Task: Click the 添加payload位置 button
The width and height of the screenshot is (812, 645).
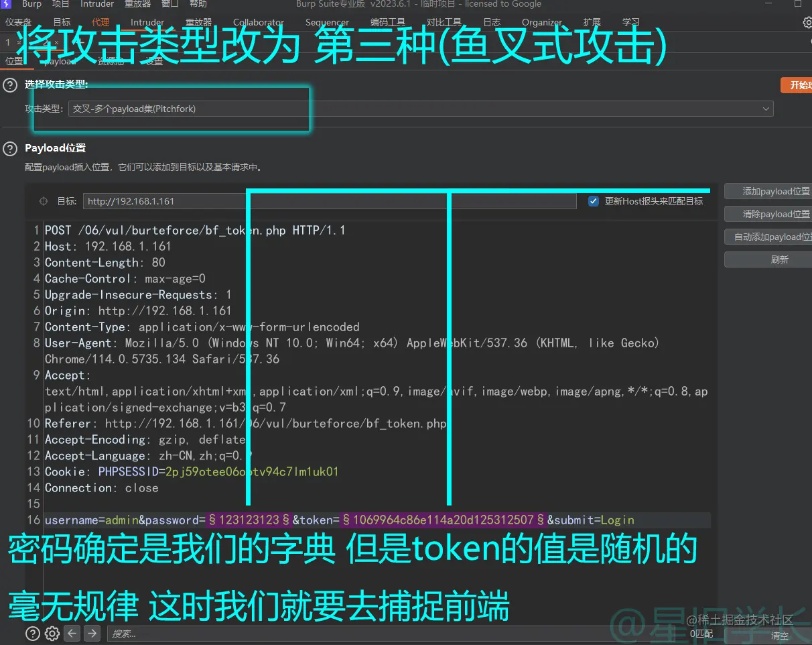Action: (768, 191)
